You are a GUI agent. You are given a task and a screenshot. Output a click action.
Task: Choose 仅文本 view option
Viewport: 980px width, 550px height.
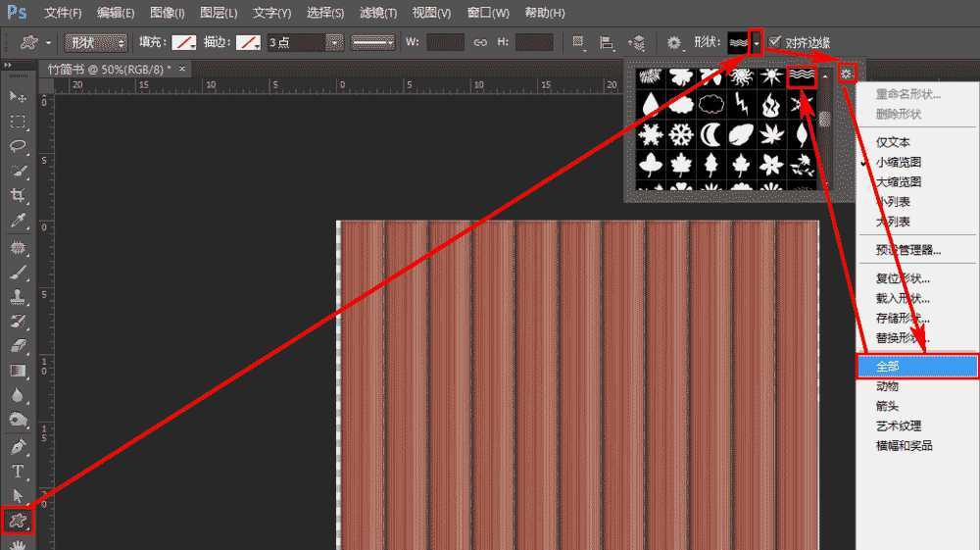pos(893,142)
